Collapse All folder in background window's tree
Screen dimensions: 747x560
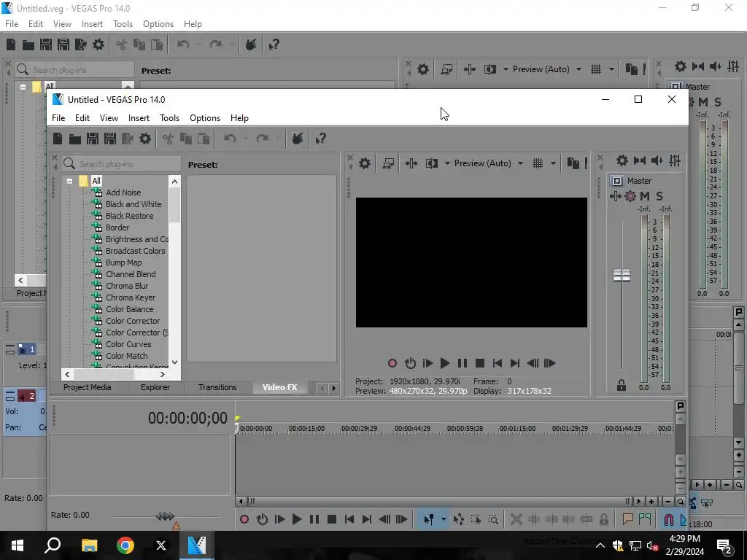coord(23,87)
